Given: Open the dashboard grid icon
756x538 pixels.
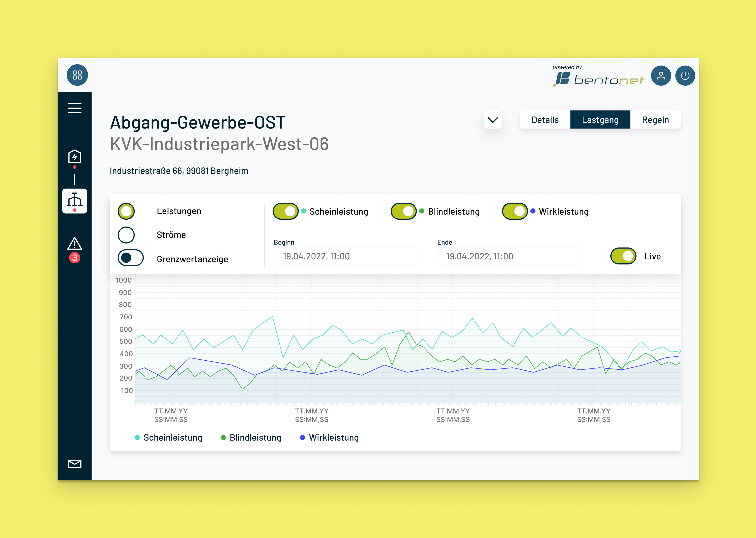Looking at the screenshot, I should pos(77,75).
